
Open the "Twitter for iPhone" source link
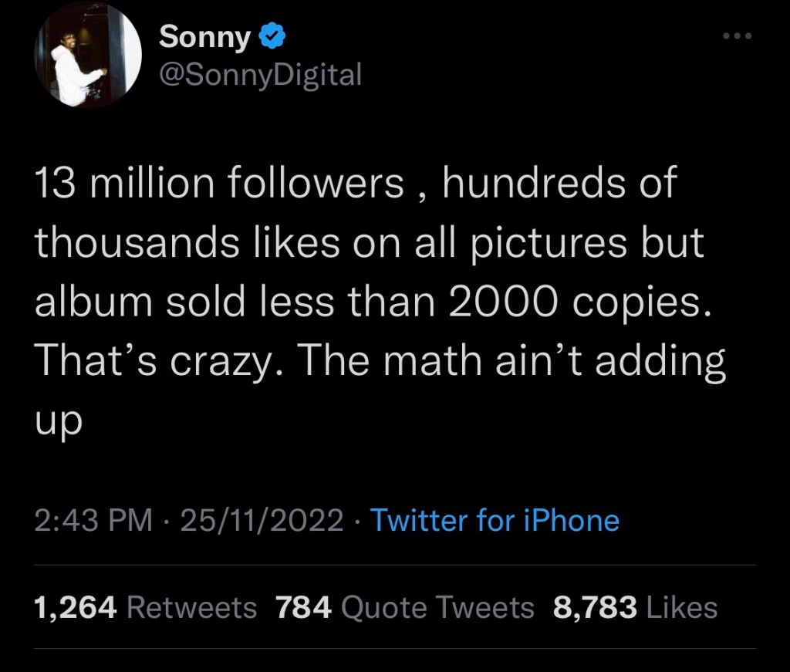pos(495,521)
